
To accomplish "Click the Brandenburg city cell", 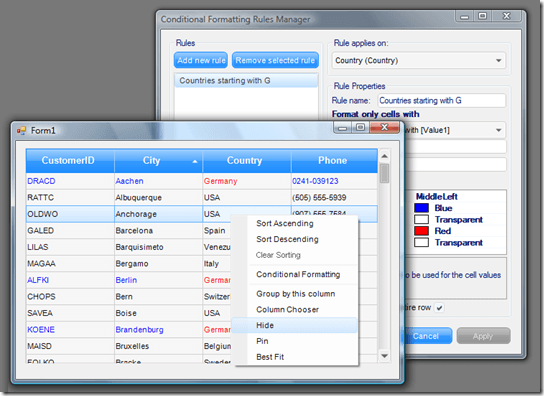I will click(159, 330).
